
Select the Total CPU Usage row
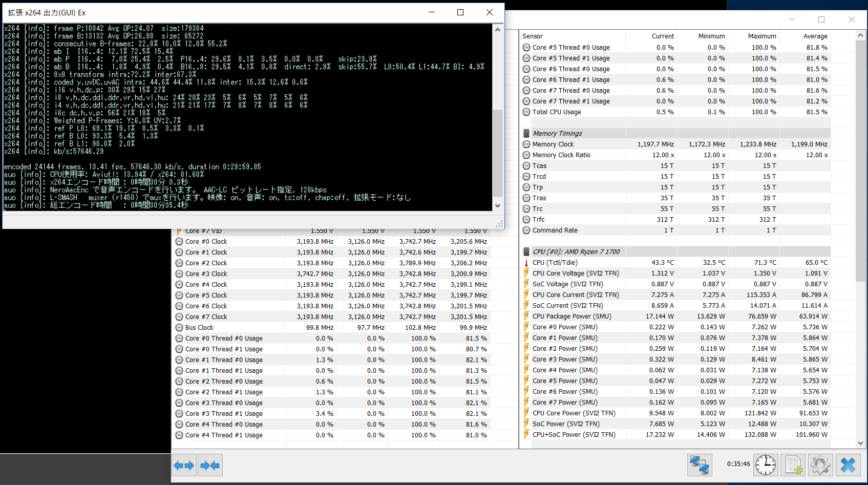point(675,112)
